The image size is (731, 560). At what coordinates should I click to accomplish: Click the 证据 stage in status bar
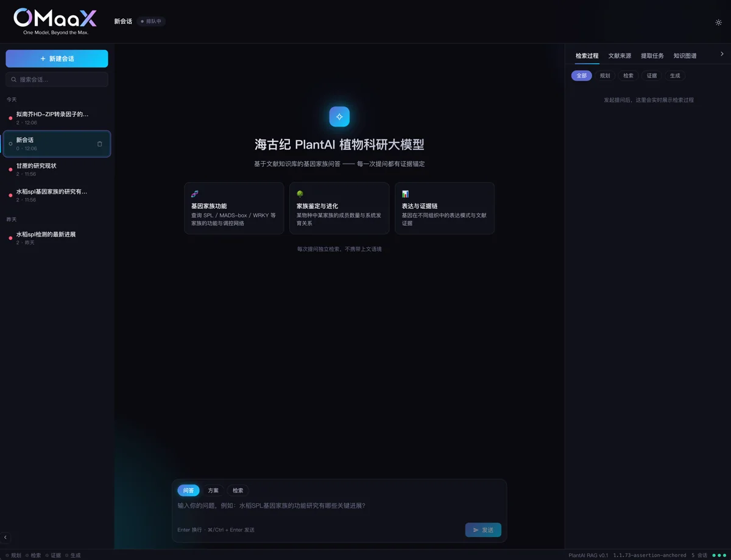point(53,555)
